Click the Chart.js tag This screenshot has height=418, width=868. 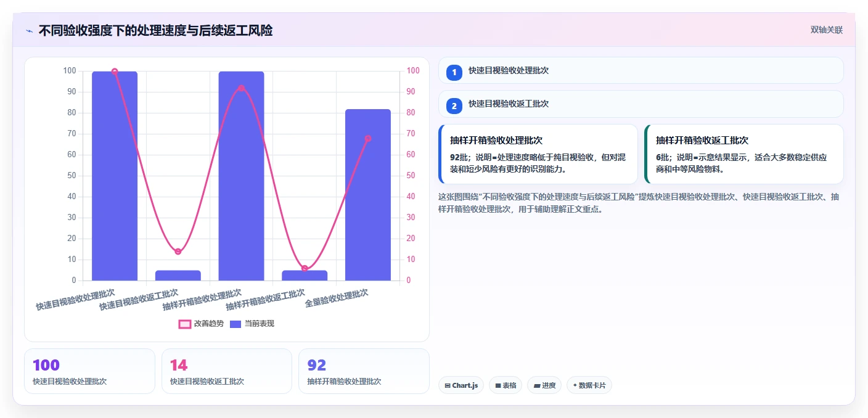tap(461, 385)
